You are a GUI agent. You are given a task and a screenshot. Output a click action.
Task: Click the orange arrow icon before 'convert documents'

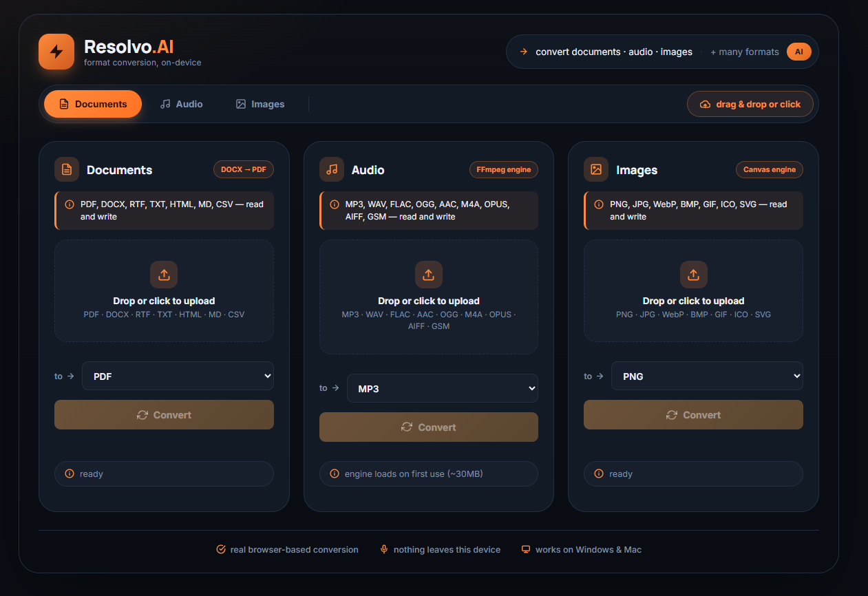524,52
